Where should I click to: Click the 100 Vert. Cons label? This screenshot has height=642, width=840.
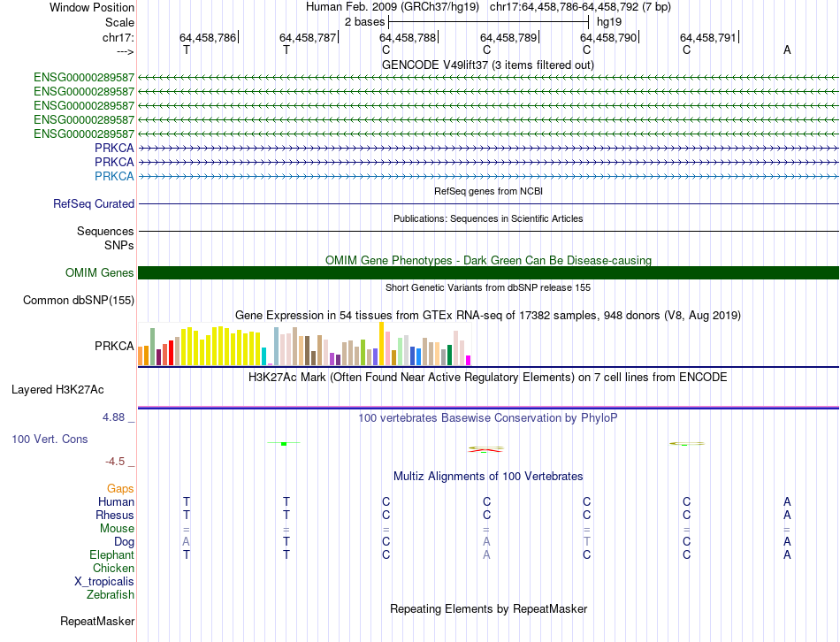[x=50, y=439]
